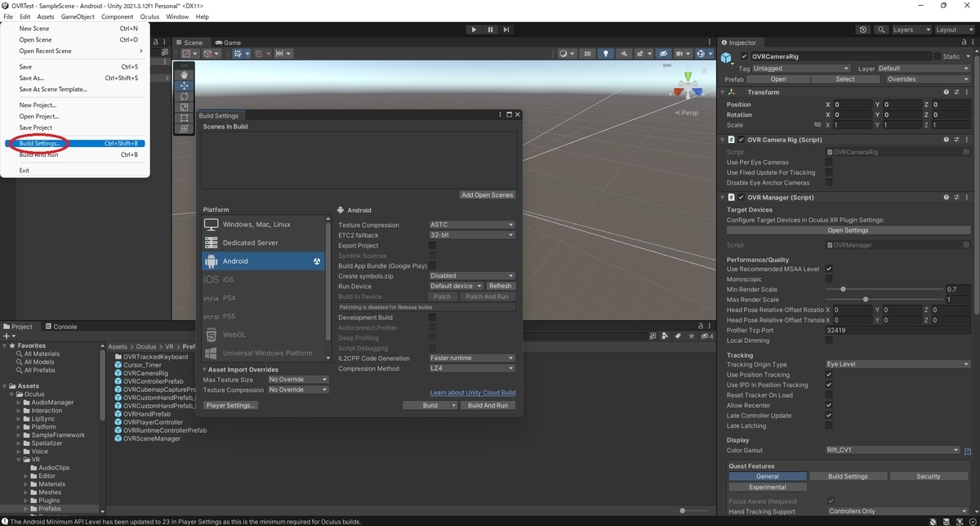980x526 pixels.
Task: Open Create symbols.zip dropdown
Action: (472, 276)
